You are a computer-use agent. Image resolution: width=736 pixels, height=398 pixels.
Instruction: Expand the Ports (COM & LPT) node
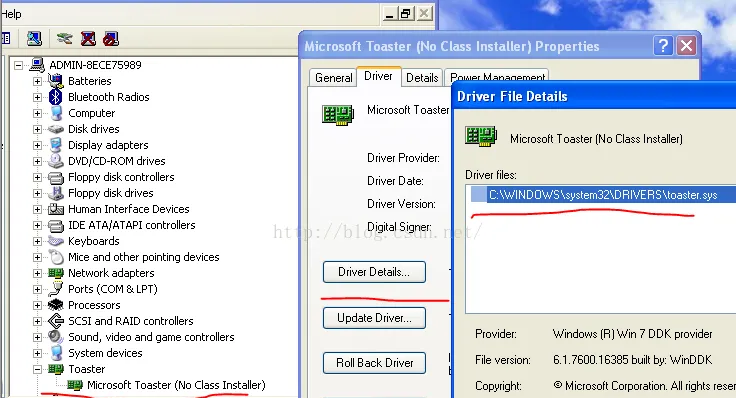pos(37,289)
